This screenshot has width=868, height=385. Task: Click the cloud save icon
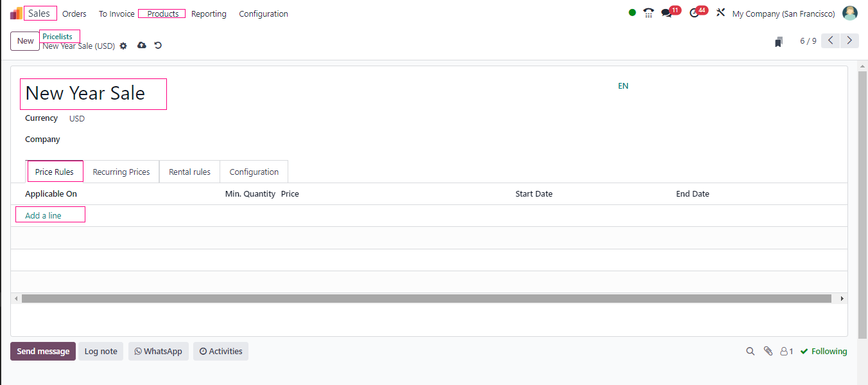(142, 46)
